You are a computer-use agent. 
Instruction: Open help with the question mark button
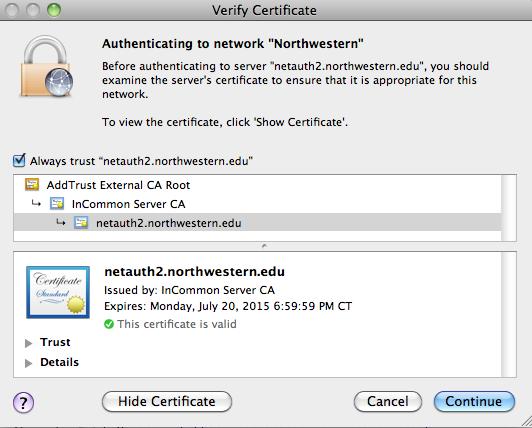(23, 402)
